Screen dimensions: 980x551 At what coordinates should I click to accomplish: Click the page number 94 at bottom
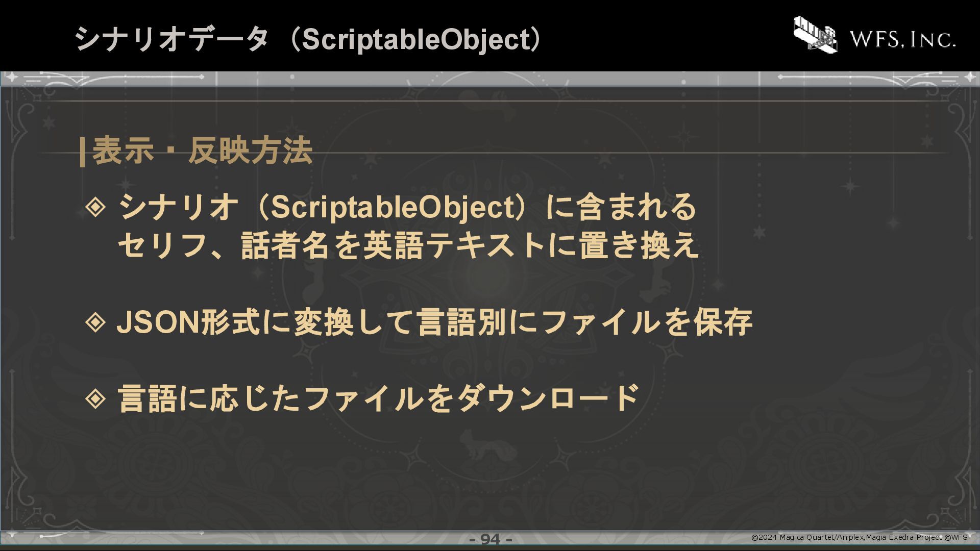[x=491, y=539]
